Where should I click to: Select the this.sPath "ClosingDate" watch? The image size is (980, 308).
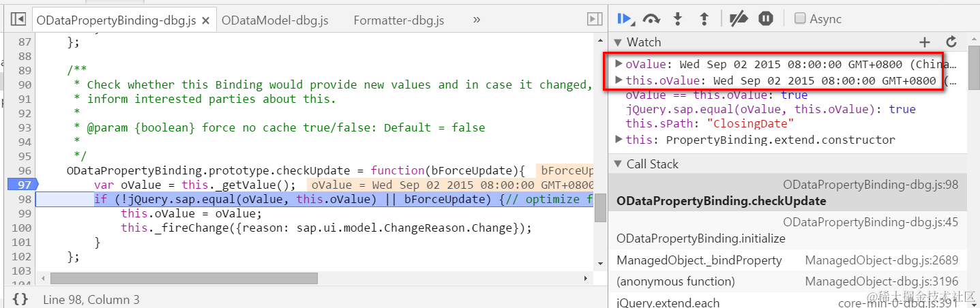point(710,123)
